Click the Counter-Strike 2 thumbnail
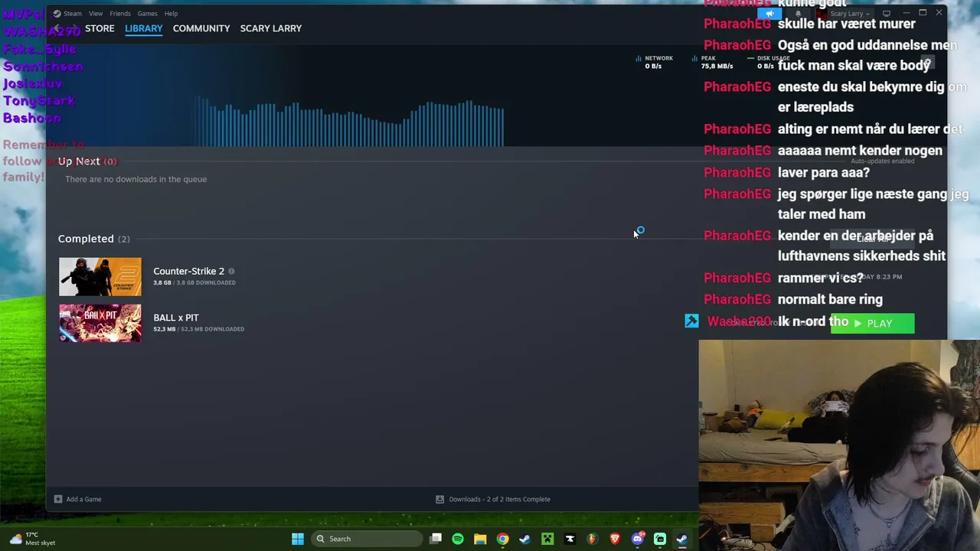Image resolution: width=980 pixels, height=551 pixels. click(100, 277)
